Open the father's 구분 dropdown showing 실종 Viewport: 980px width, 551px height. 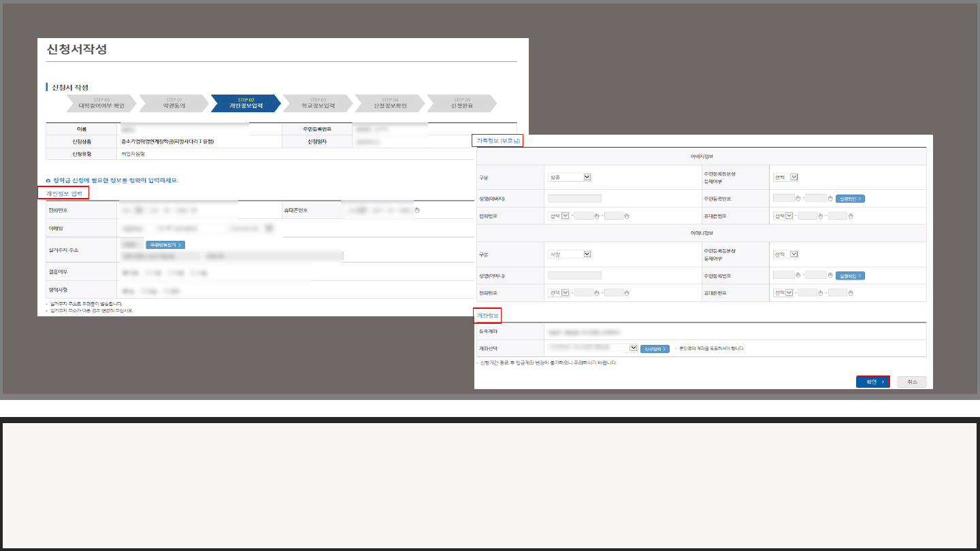570,177
